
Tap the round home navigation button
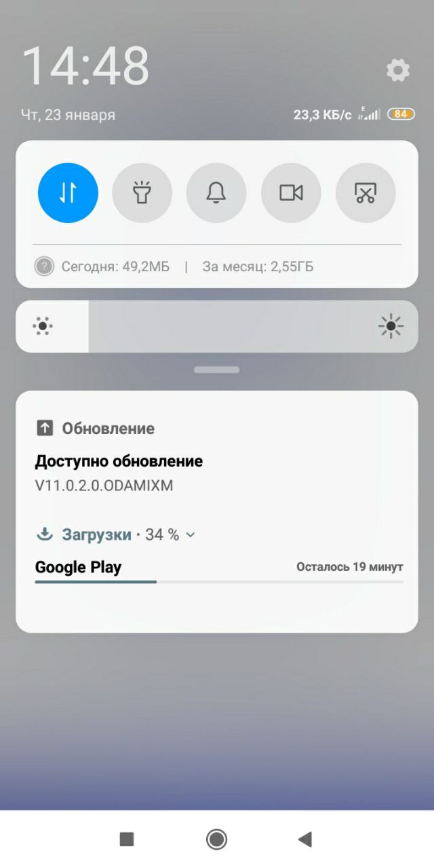pos(216,840)
